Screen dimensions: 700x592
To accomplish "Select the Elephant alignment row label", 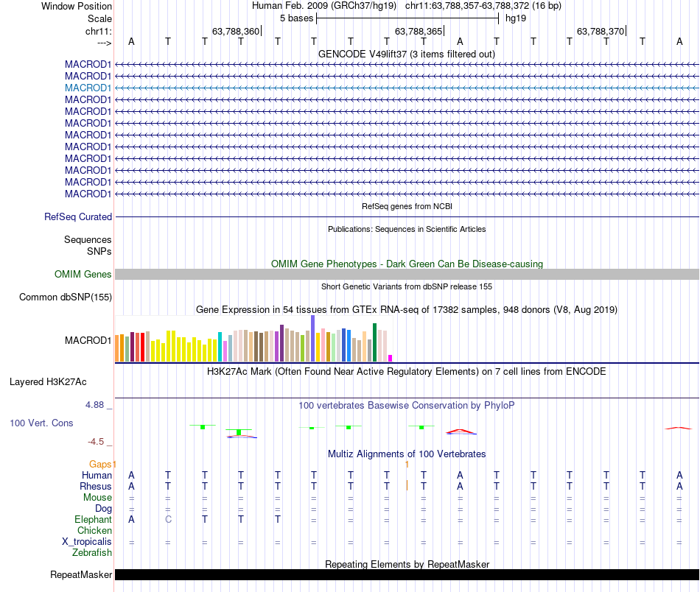I will [x=93, y=520].
